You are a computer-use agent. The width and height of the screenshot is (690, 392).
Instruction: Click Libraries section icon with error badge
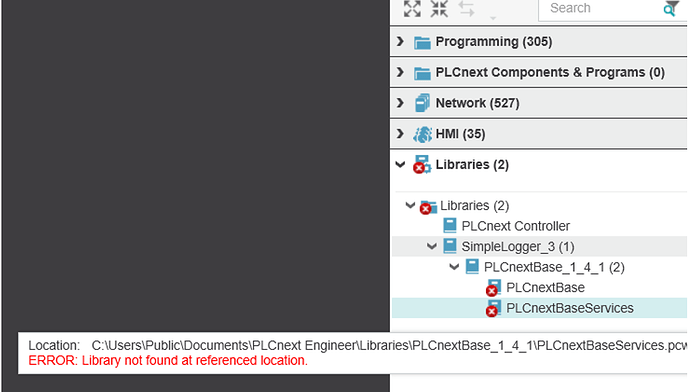[x=422, y=165]
